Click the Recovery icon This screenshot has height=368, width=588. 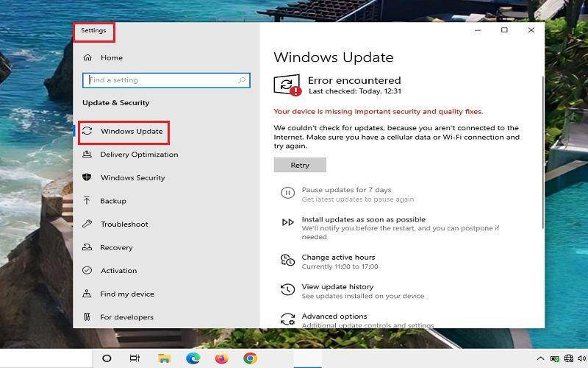(x=87, y=247)
